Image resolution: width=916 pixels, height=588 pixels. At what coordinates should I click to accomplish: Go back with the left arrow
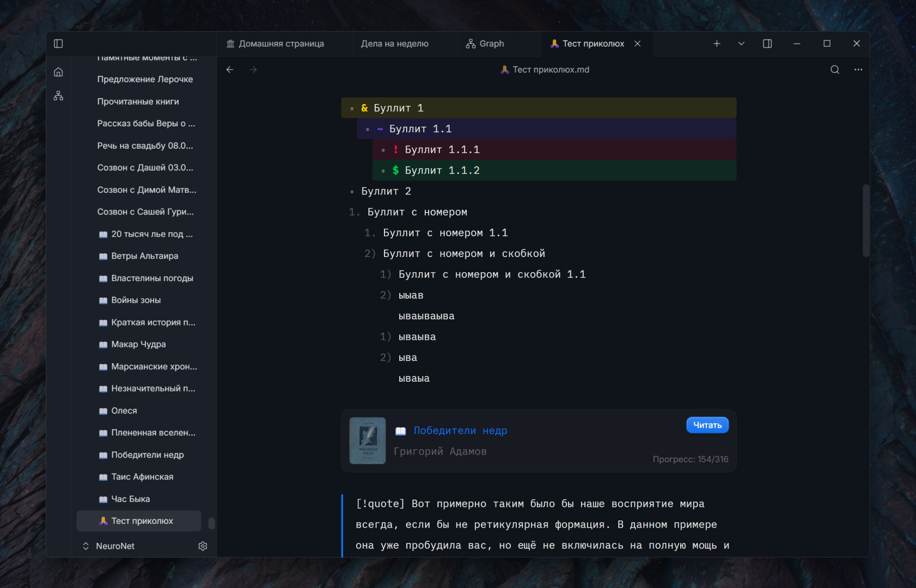[230, 70]
